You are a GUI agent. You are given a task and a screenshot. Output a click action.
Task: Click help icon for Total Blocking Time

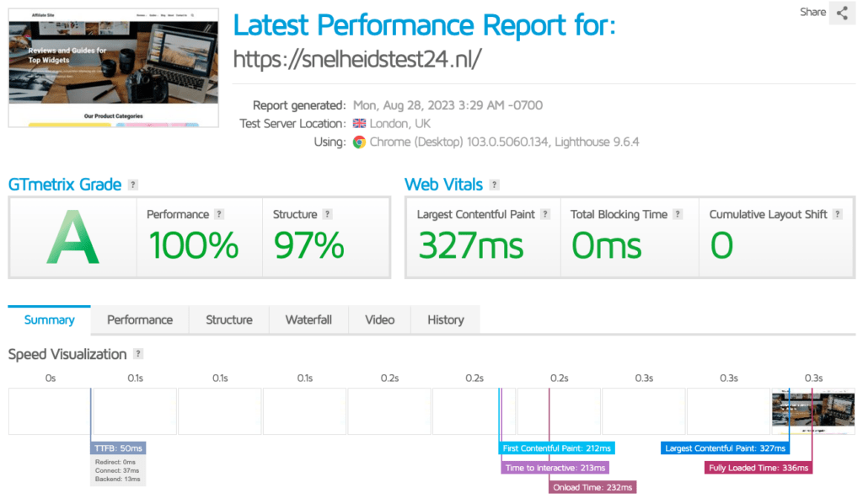(678, 215)
